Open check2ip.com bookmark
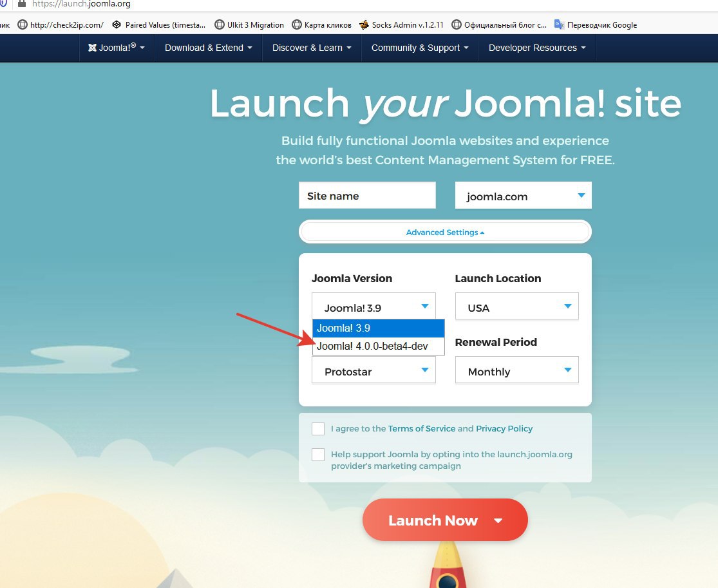 (61, 24)
